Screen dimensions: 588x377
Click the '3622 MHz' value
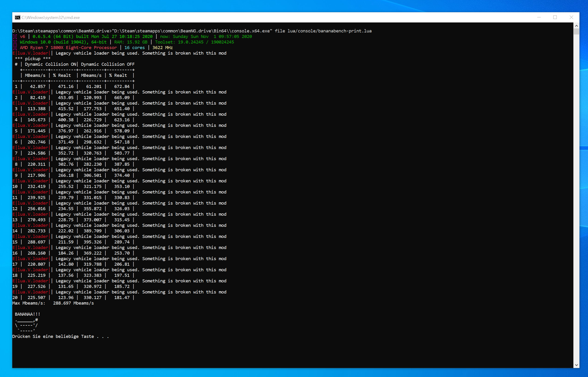pyautogui.click(x=163, y=47)
